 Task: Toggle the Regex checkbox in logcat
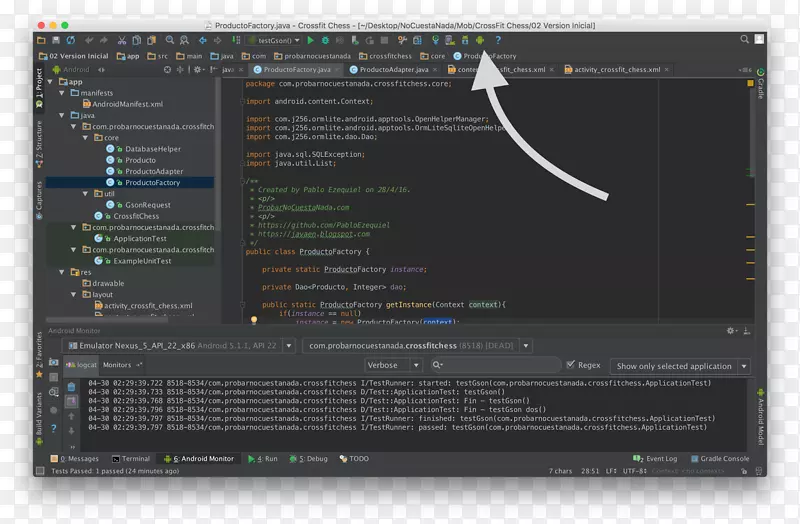click(570, 366)
